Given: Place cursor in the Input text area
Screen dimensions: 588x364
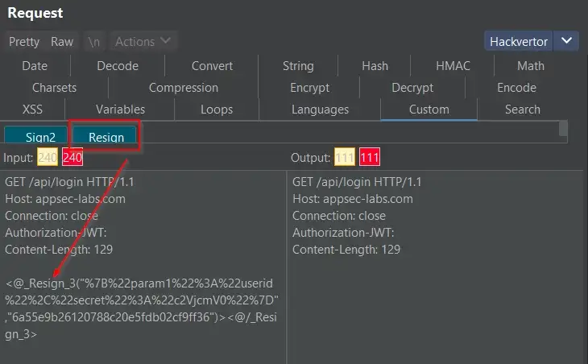Looking at the screenshot, I should tap(143, 267).
